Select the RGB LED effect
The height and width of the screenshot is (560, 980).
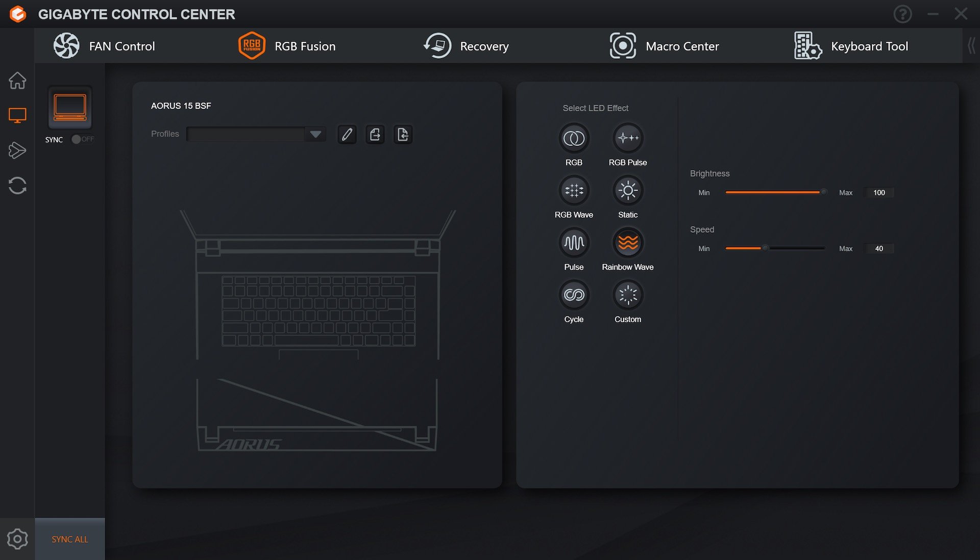[x=574, y=138]
